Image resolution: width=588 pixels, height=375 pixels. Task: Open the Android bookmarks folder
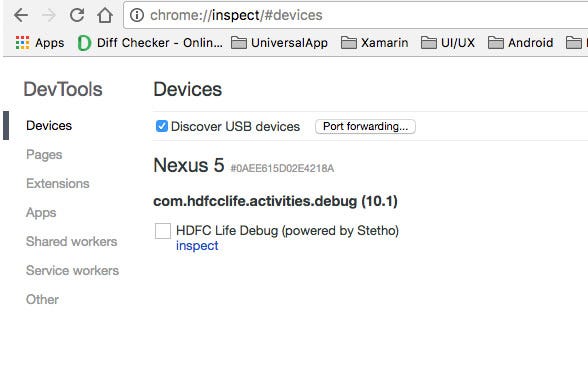tap(520, 43)
